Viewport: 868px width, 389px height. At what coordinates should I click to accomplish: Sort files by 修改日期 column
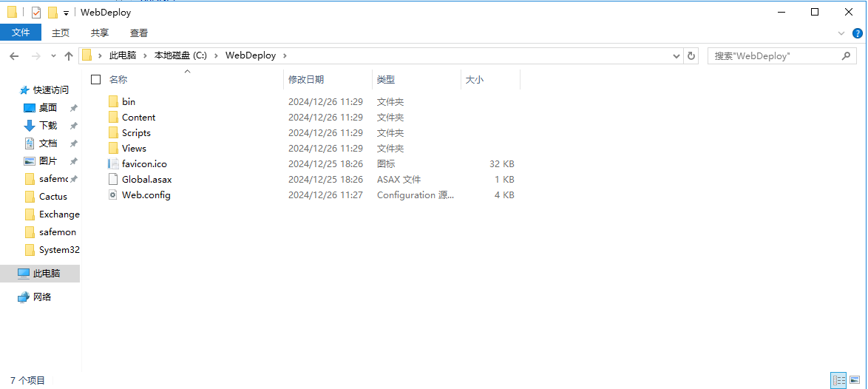click(306, 80)
